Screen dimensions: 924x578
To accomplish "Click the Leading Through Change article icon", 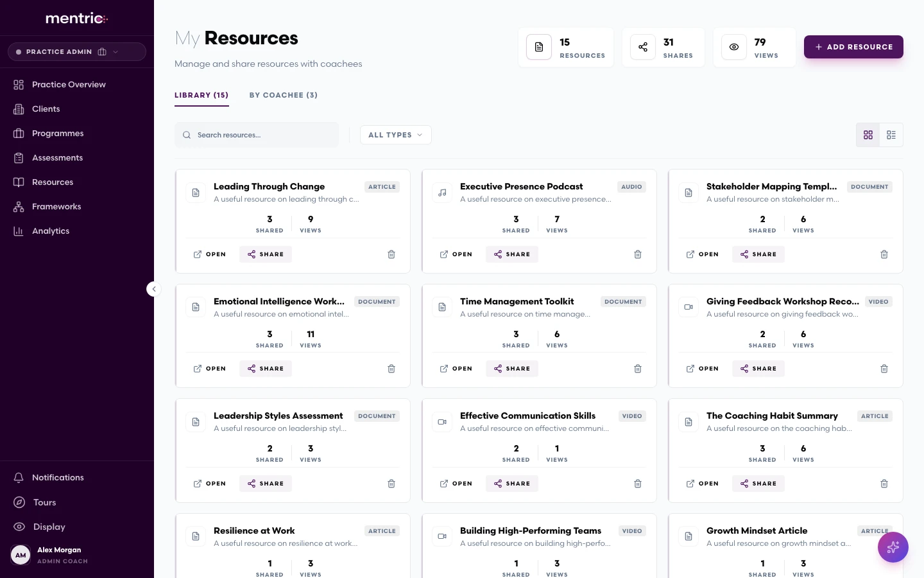I will pos(196,193).
